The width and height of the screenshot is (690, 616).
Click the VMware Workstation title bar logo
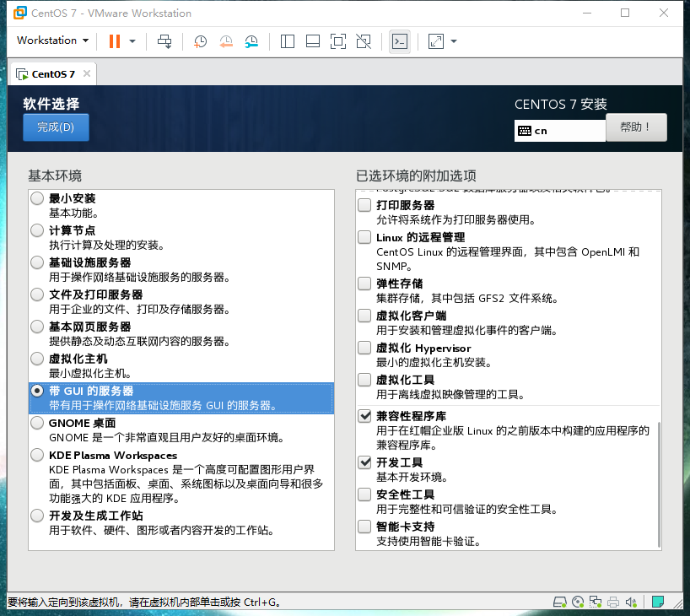click(19, 13)
